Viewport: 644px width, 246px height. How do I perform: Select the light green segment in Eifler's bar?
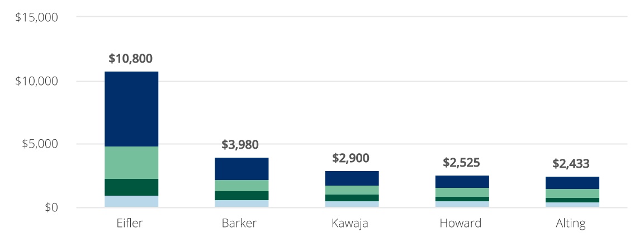[x=131, y=163]
